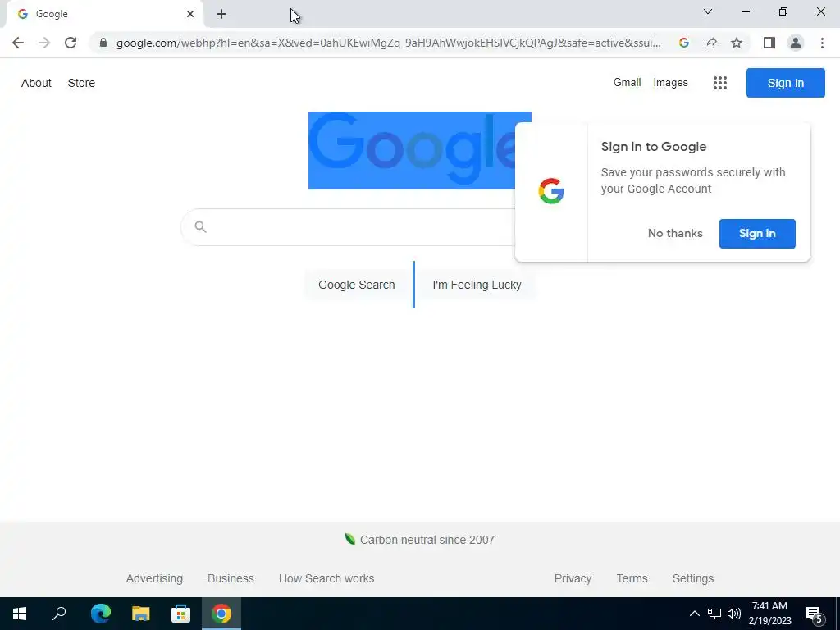The image size is (840, 630).
Task: Open the Windows Start menu
Action: coord(20,614)
